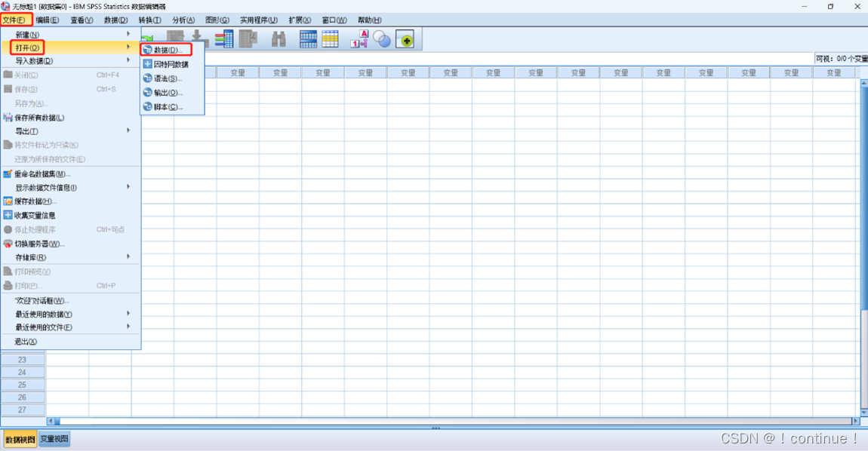Screen dimensions: 868x451
Task: Open the 查看(V) menu
Action: pyautogui.click(x=82, y=20)
